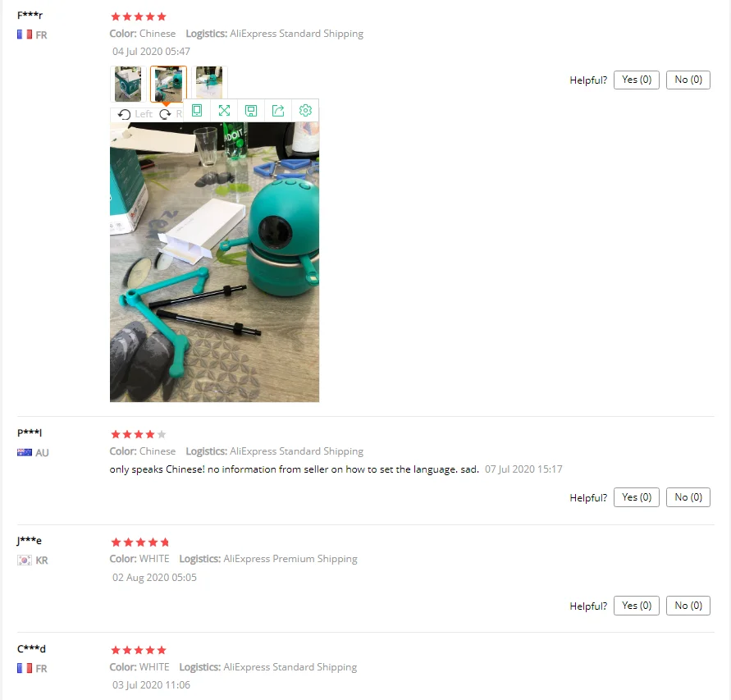
Task: Select the selected middle thumbnail with orange border
Action: pos(168,84)
